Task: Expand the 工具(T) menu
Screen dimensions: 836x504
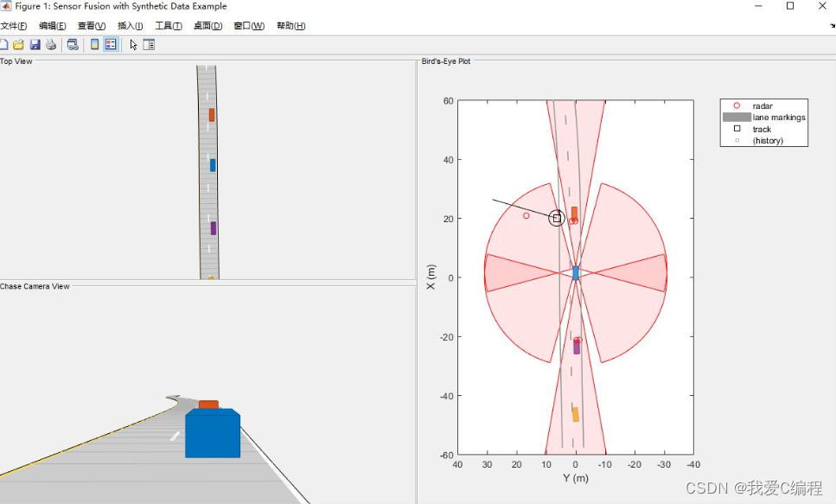Action: [168, 26]
